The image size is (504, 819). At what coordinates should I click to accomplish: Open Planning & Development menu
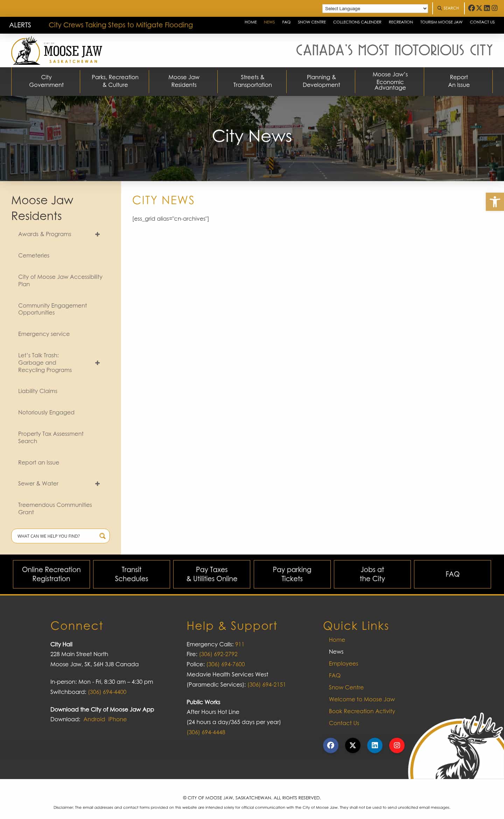pyautogui.click(x=321, y=81)
